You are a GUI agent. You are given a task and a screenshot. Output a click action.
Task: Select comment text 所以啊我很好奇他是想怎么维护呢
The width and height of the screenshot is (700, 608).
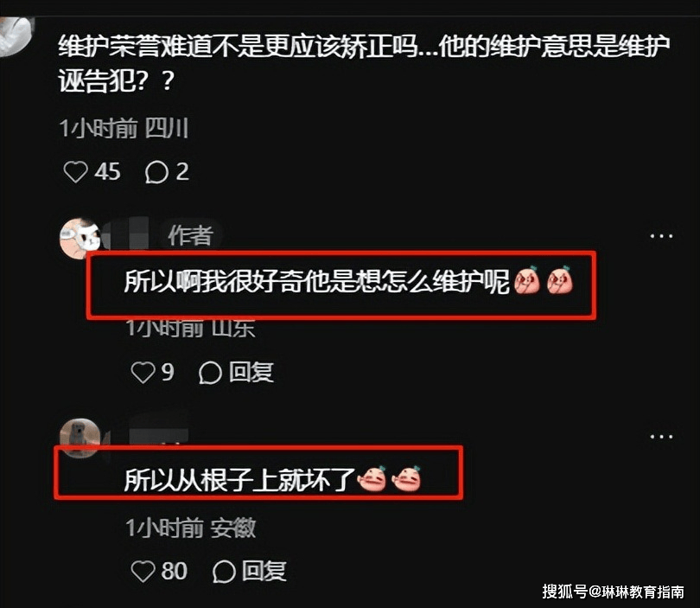click(316, 282)
